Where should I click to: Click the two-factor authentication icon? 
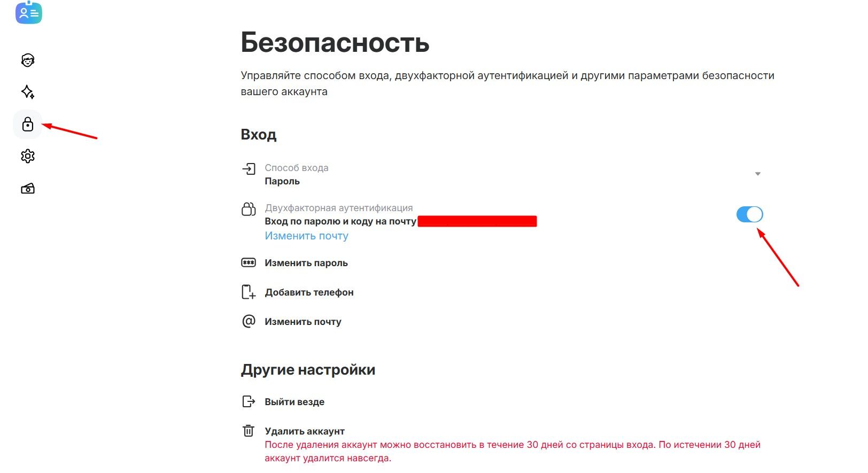249,209
